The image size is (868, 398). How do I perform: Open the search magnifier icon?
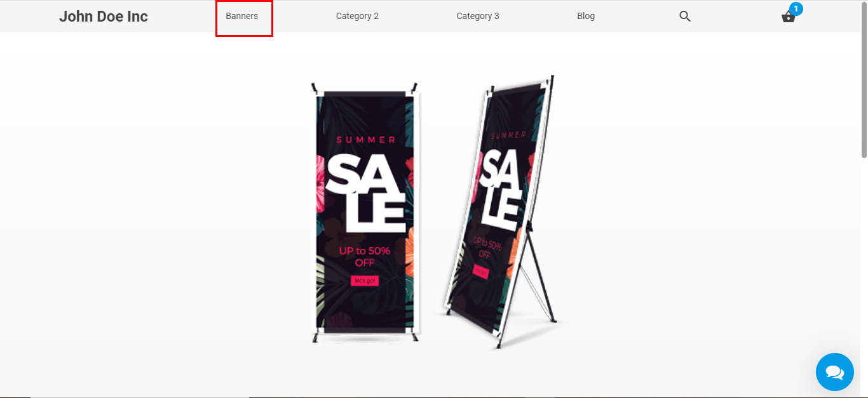pos(684,17)
